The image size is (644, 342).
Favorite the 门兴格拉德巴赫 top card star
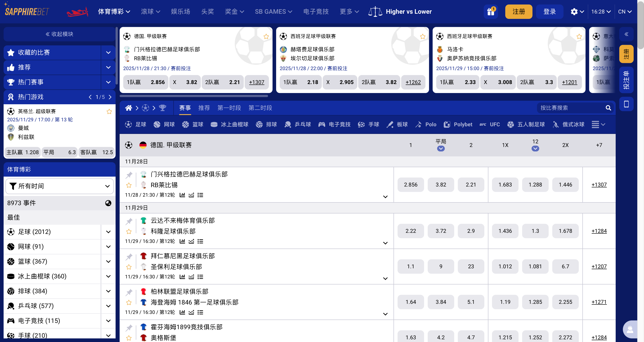click(266, 36)
